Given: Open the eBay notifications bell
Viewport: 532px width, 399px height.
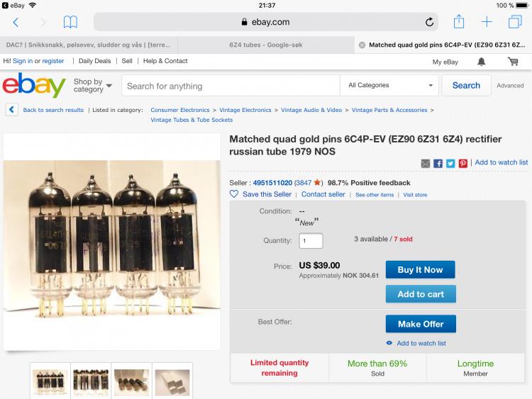Looking at the screenshot, I should coord(481,62).
